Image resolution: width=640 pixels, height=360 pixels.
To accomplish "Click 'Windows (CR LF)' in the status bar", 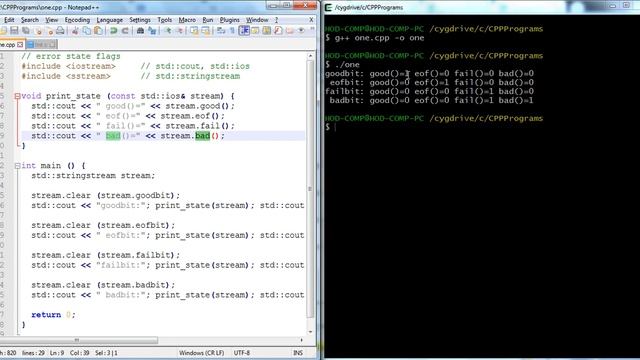I will 202,353.
